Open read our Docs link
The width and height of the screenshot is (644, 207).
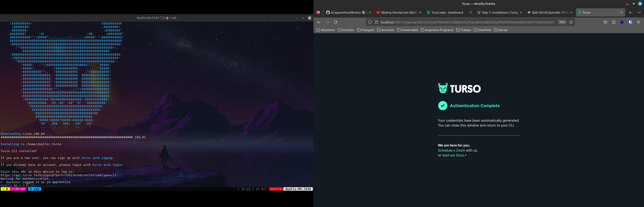[454, 155]
